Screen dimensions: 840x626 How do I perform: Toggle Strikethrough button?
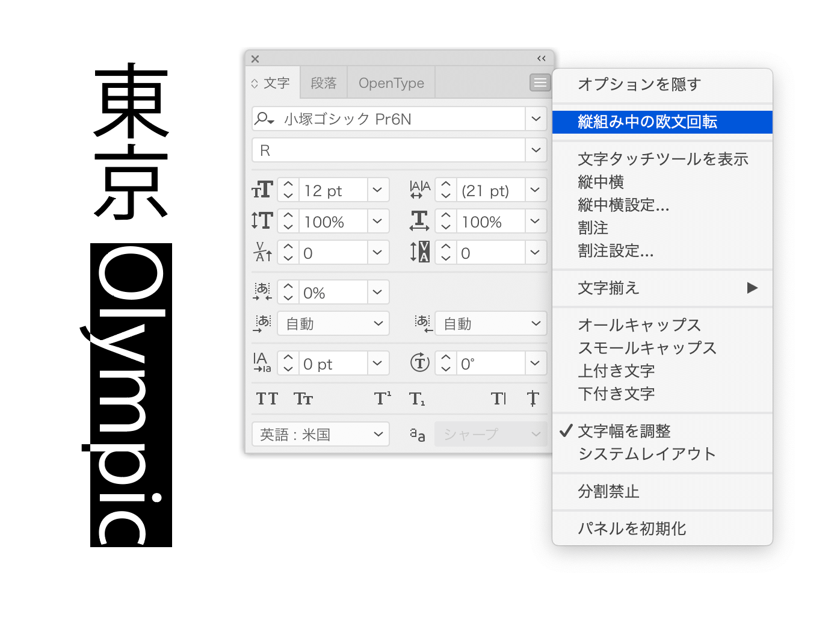533,398
